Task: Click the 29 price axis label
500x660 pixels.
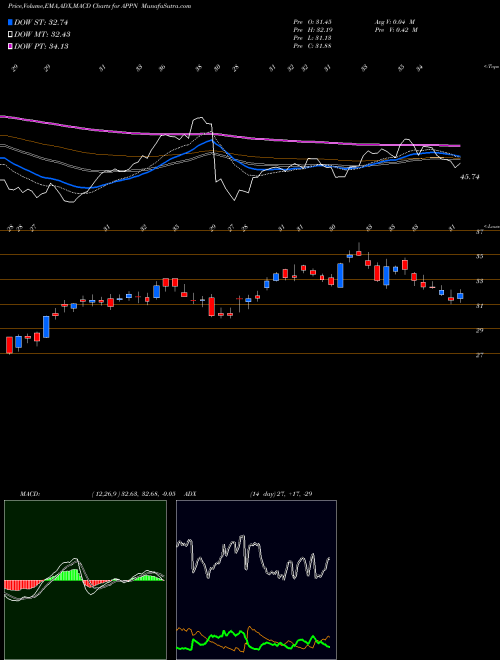Action: [479, 331]
